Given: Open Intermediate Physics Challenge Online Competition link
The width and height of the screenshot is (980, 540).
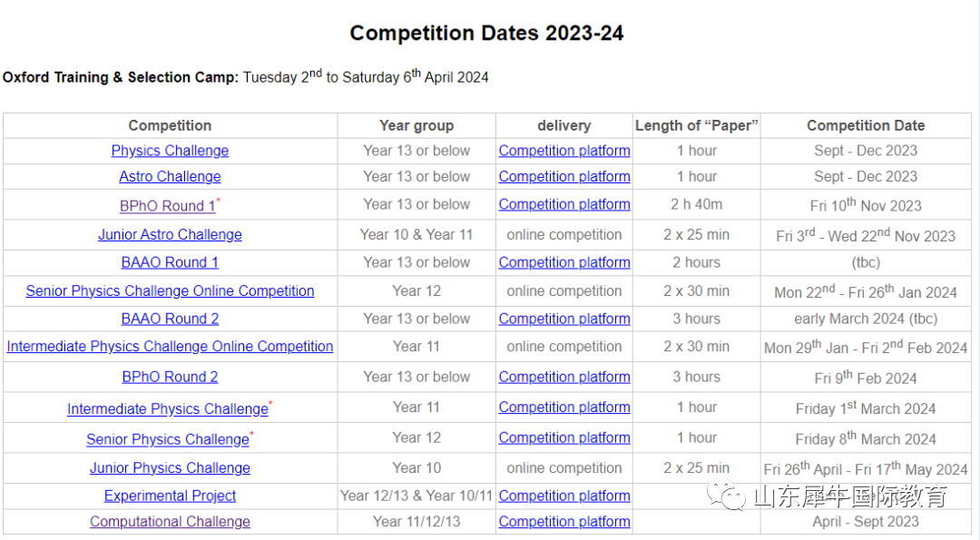Looking at the screenshot, I should [x=170, y=347].
